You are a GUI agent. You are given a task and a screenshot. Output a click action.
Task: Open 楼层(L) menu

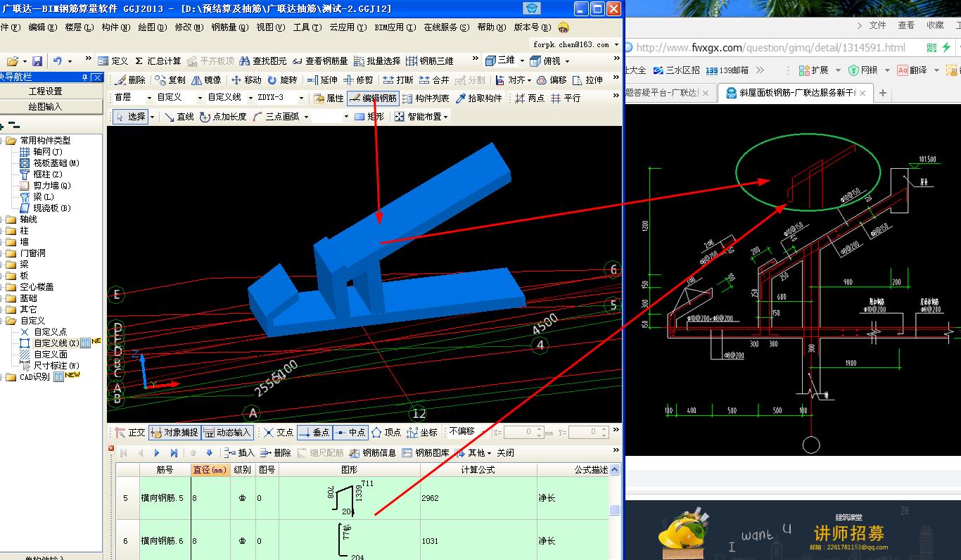pos(79,27)
